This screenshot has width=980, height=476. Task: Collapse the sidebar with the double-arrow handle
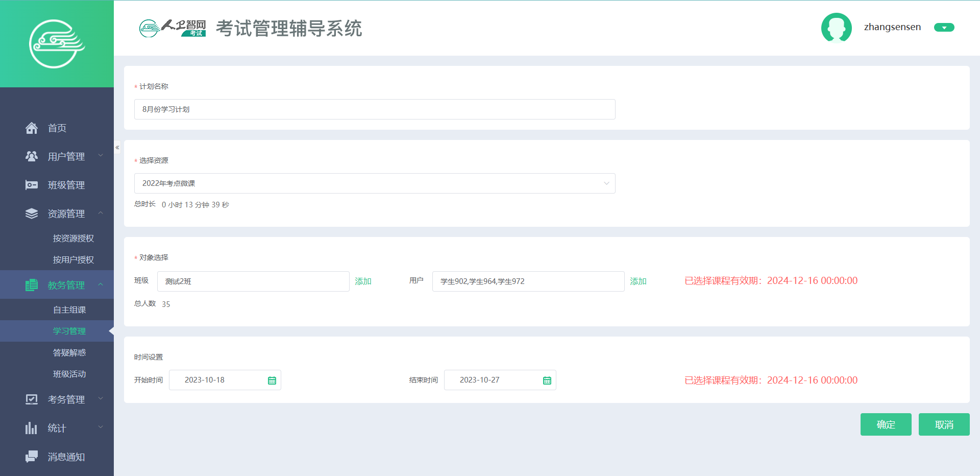117,148
